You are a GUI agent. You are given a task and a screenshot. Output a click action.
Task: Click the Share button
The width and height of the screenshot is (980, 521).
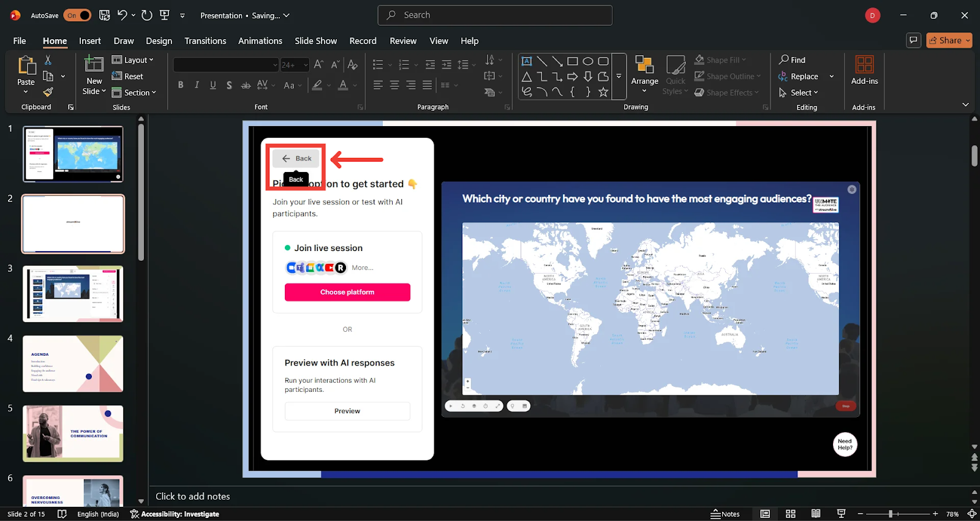pyautogui.click(x=949, y=40)
